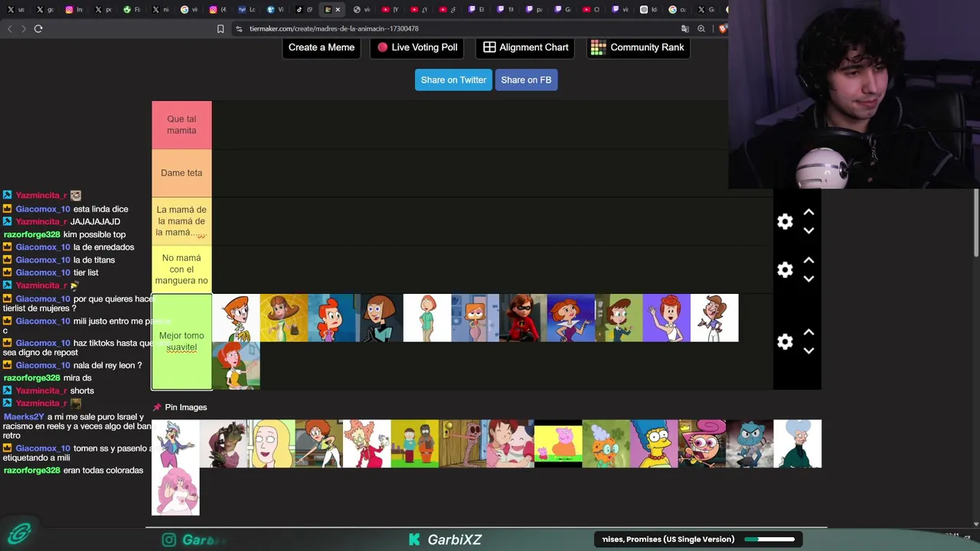Select the Maddie Fenton thumbnail
Screen dimensions: 980x551
[x=379, y=318]
